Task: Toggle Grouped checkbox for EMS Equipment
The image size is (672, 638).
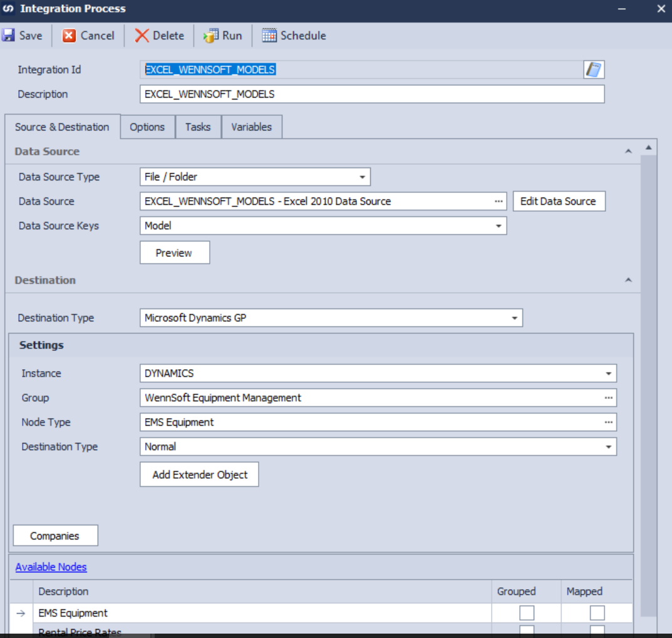Action: [x=527, y=613]
